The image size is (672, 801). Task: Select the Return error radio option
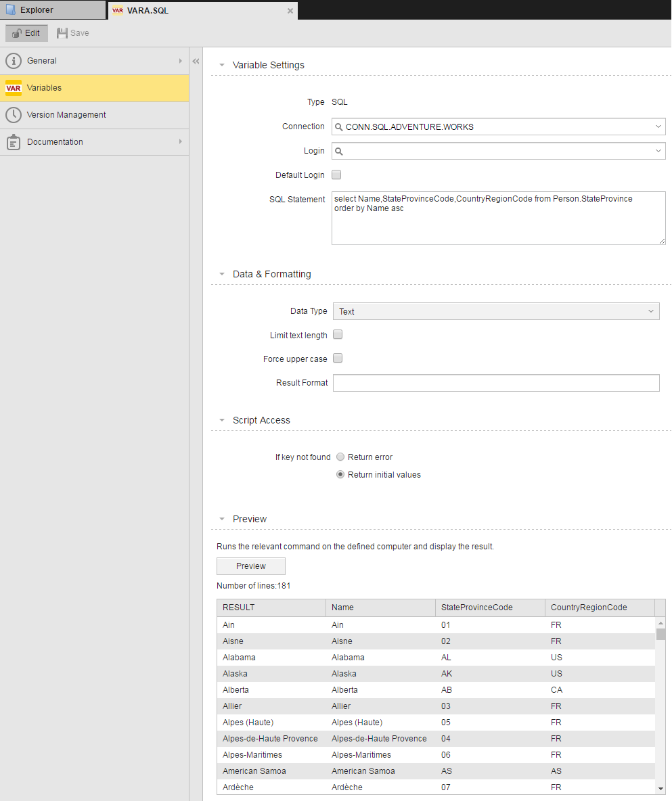340,457
